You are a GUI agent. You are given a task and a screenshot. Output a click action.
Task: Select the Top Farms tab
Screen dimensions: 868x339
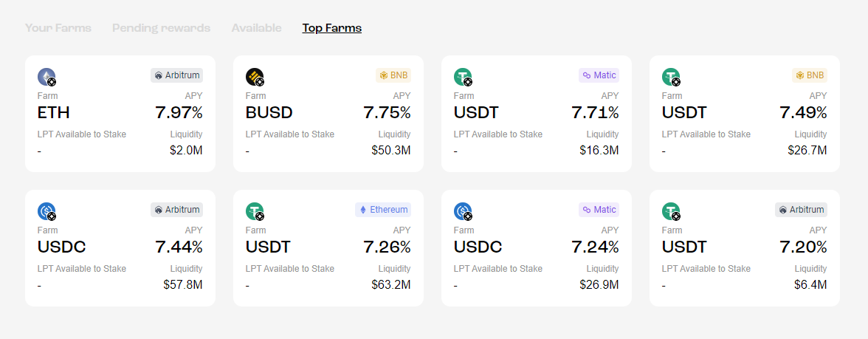coord(331,28)
